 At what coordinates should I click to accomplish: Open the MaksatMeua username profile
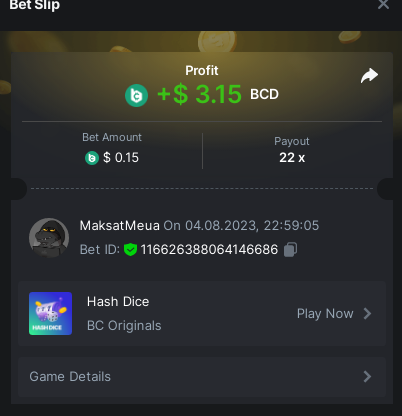click(x=120, y=226)
